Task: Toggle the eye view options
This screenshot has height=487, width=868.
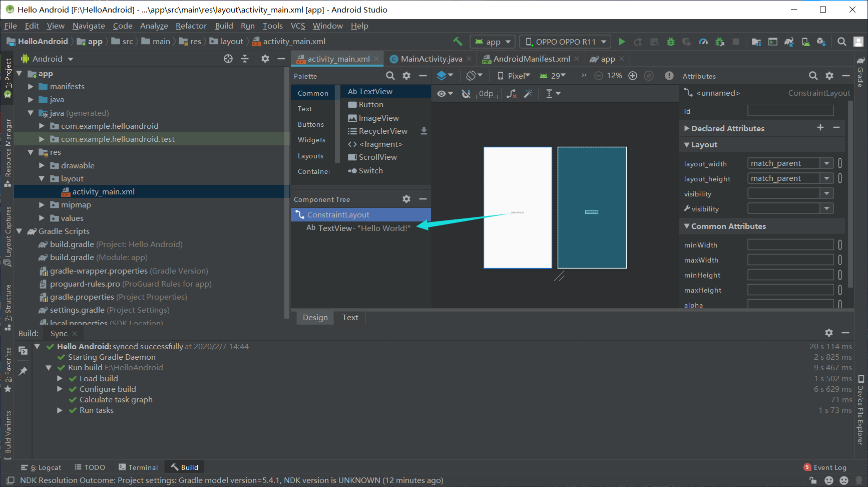Action: [445, 94]
